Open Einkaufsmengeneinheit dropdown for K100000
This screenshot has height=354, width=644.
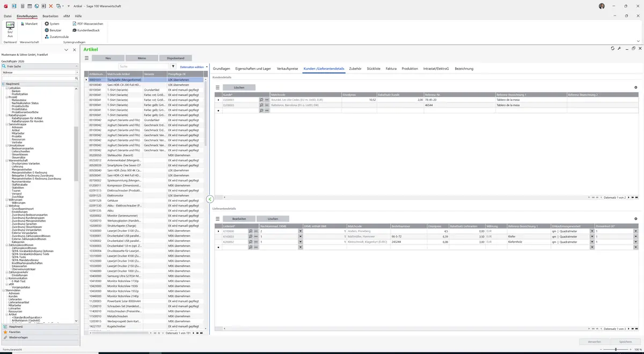click(592, 231)
